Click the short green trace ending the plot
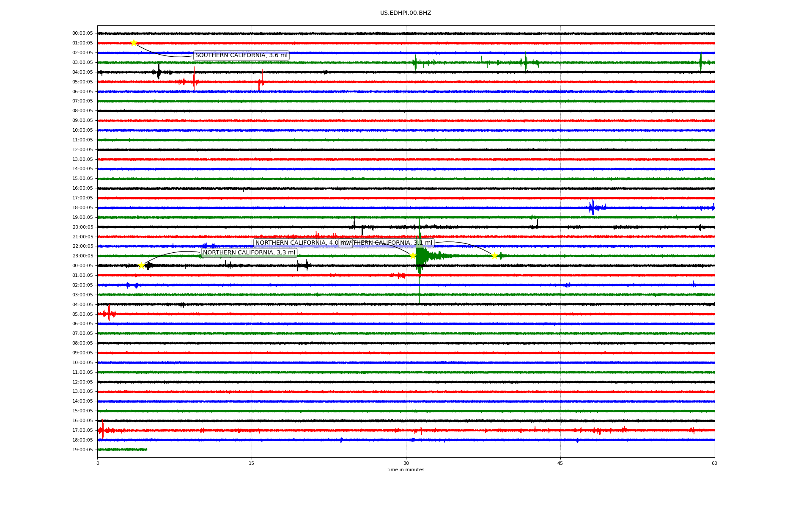Viewport: 812px width, 508px height. [x=123, y=450]
